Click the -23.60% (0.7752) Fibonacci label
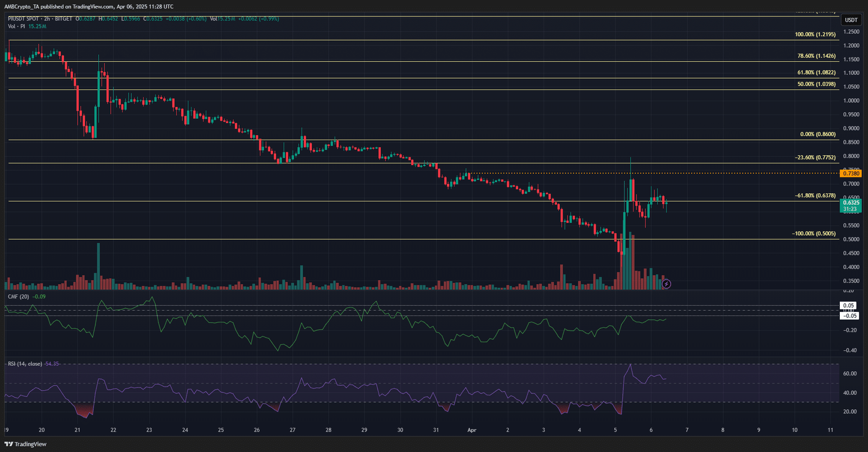This screenshot has height=452, width=868. 815,158
